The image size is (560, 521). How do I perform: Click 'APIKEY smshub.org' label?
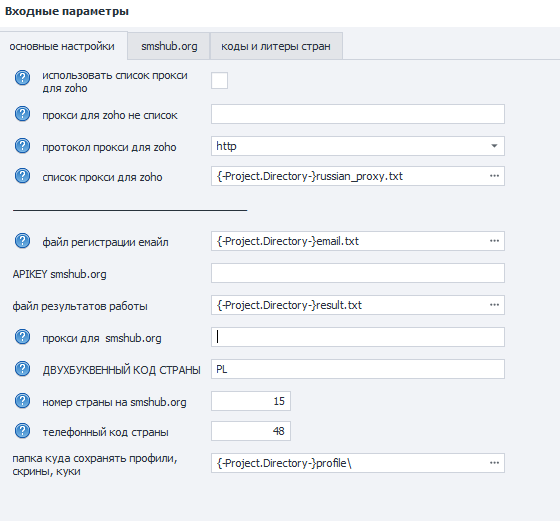click(x=59, y=274)
